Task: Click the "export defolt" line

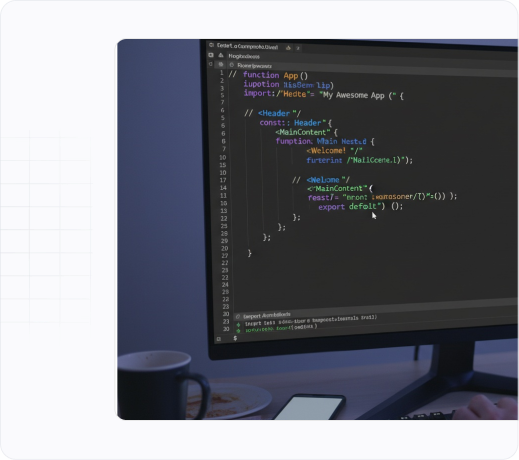Action: pyautogui.click(x=361, y=207)
